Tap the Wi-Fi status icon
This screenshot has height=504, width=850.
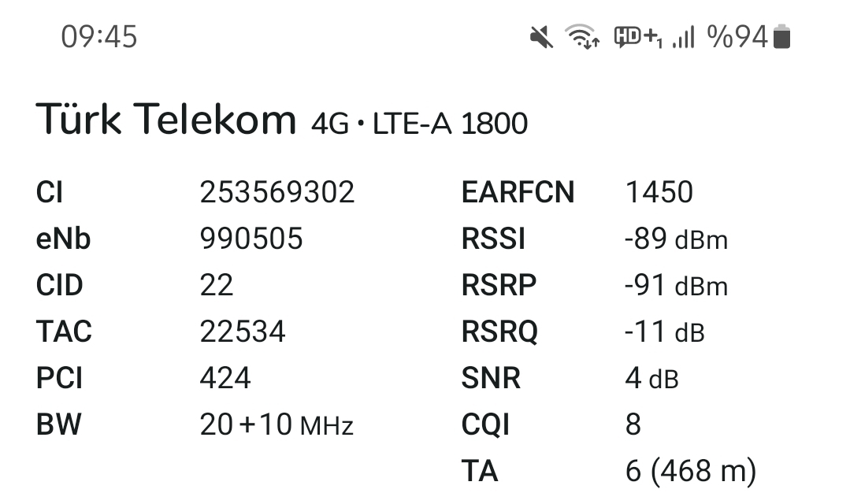pyautogui.click(x=582, y=37)
